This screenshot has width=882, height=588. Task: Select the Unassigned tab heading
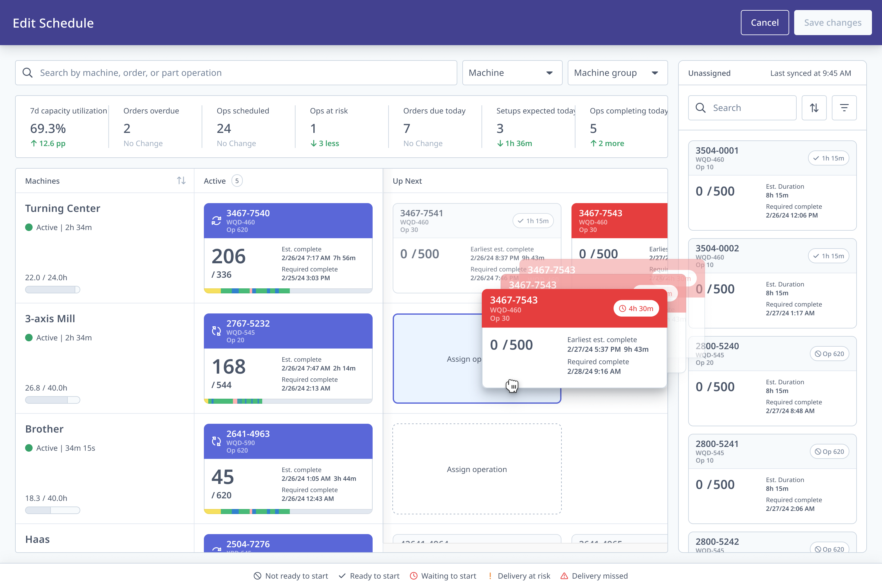coord(709,73)
